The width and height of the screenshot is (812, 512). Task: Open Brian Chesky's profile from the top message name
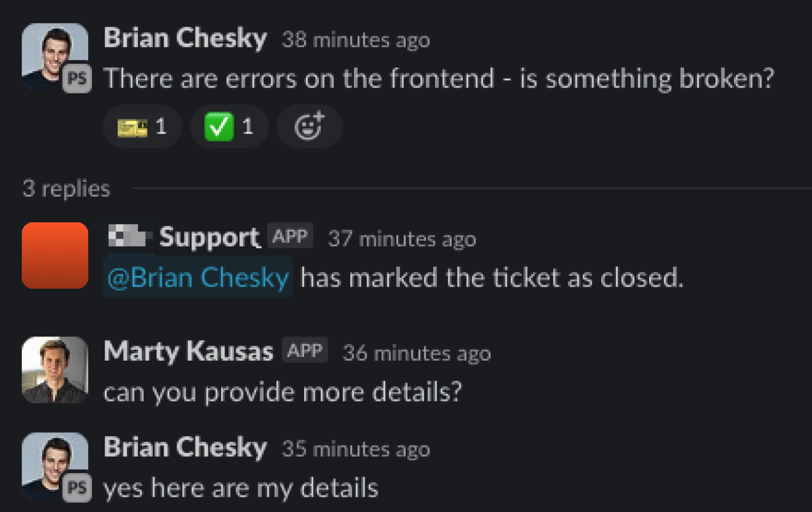pyautogui.click(x=185, y=39)
